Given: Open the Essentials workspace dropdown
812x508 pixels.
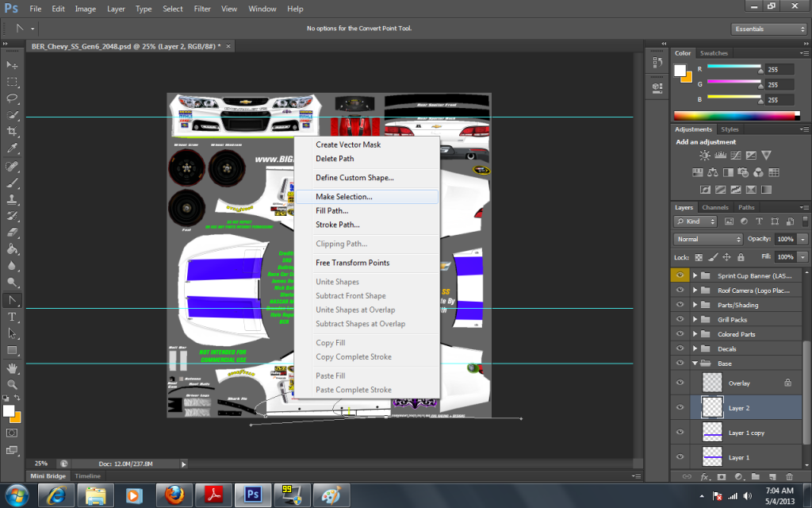Looking at the screenshot, I should point(769,29).
